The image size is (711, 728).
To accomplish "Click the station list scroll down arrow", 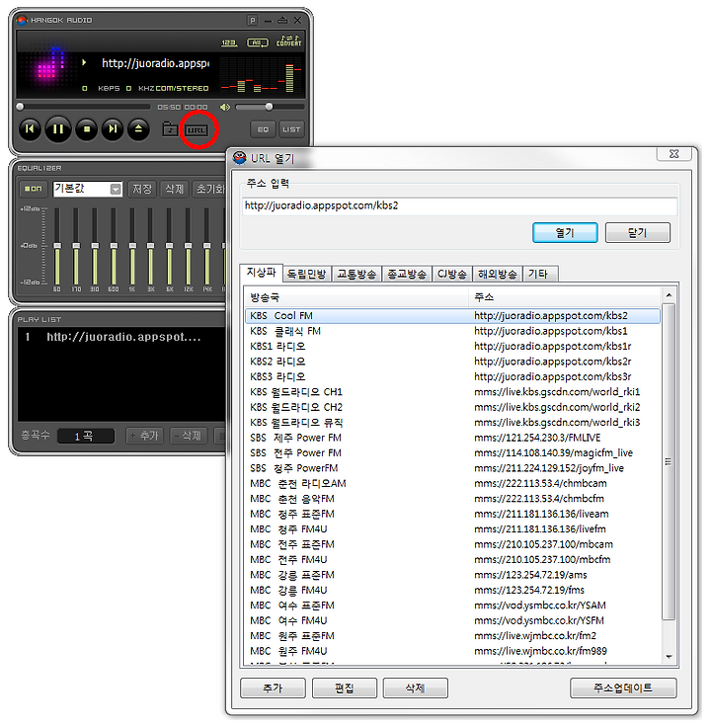I will tap(669, 657).
